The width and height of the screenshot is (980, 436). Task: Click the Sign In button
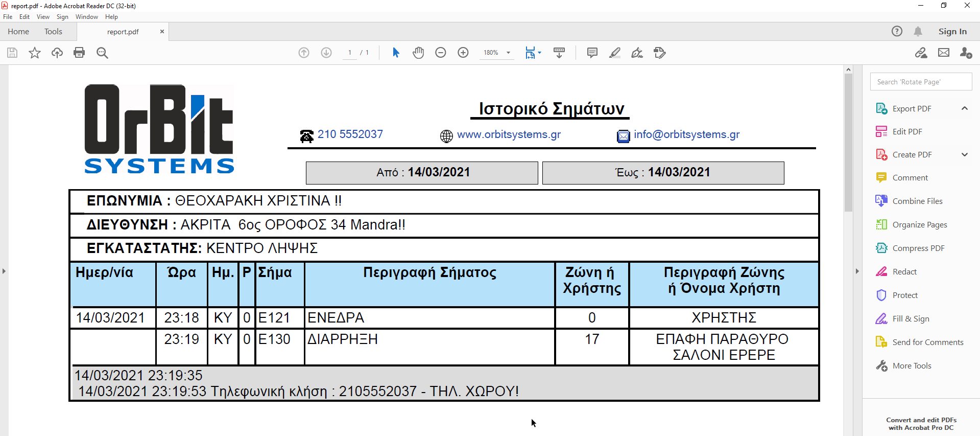tap(952, 32)
